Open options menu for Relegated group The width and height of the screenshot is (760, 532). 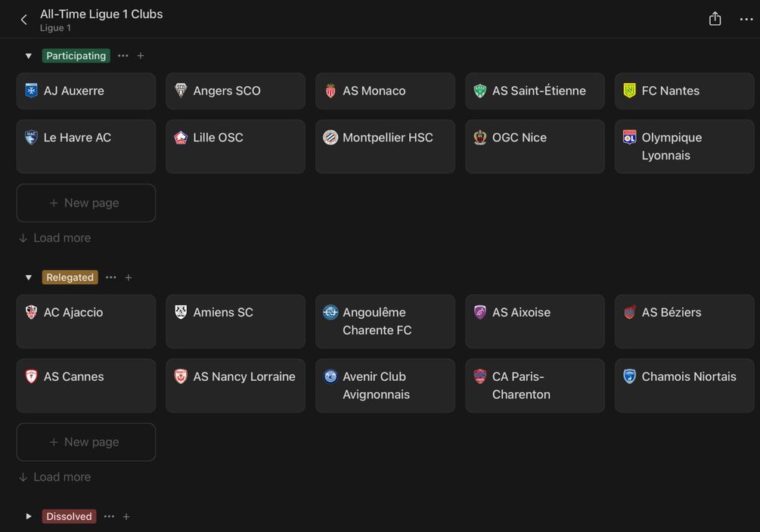pos(111,277)
